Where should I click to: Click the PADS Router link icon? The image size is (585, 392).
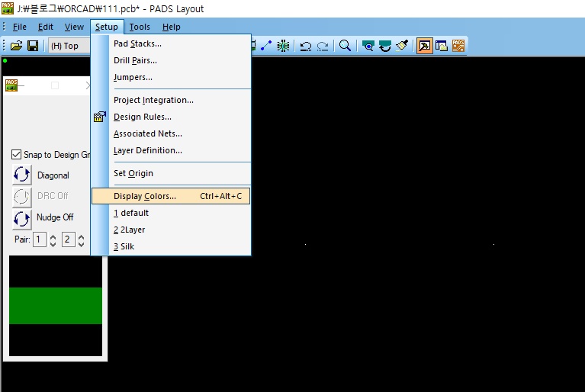pyautogui.click(x=458, y=46)
